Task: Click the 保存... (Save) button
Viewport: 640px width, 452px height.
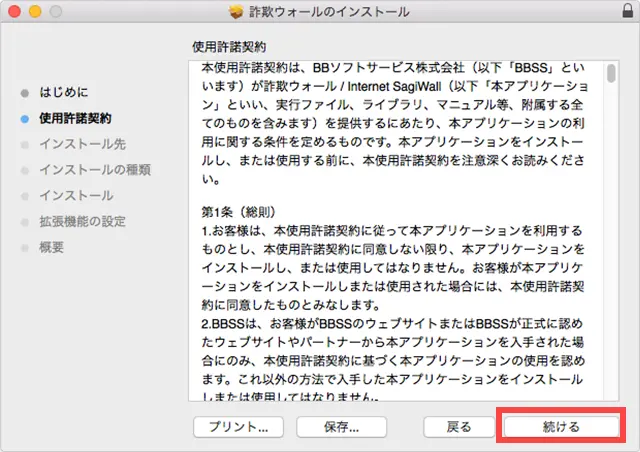Action: [x=342, y=427]
